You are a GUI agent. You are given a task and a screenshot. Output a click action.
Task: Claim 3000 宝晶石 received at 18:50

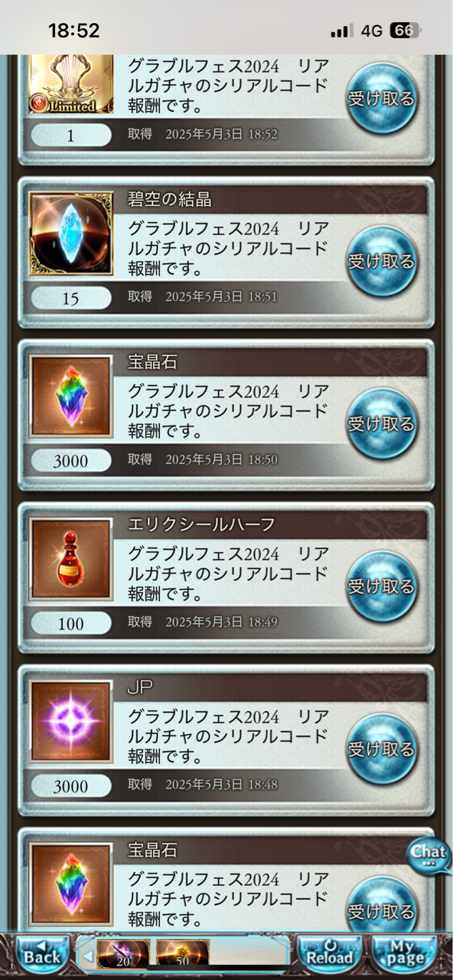(x=381, y=423)
